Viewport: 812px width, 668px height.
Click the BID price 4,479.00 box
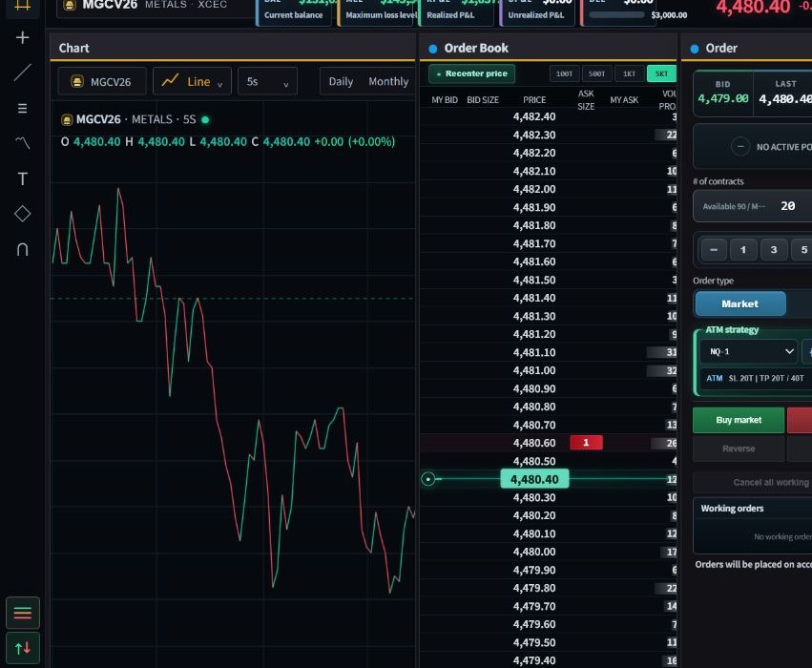(723, 93)
